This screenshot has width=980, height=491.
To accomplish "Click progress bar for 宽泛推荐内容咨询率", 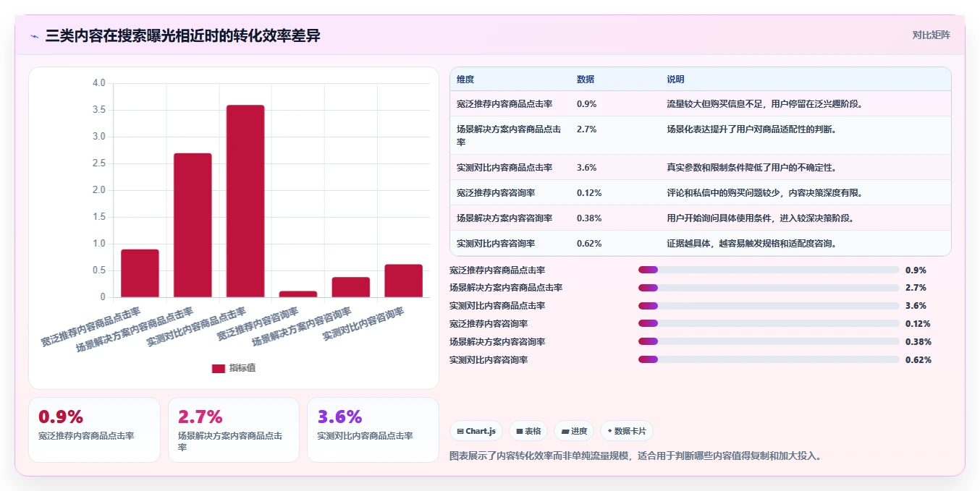I will click(x=769, y=324).
